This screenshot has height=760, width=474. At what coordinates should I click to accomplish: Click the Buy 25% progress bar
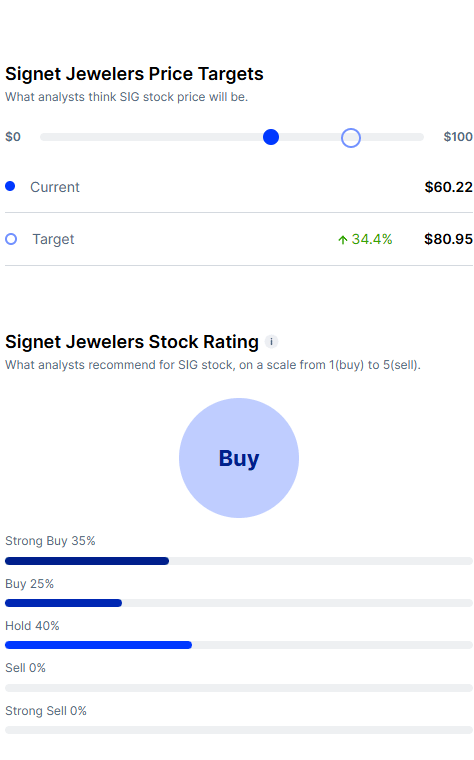coord(239,603)
